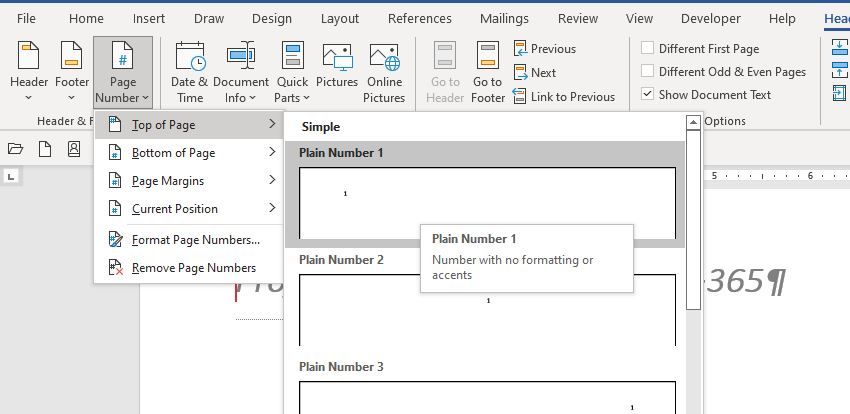The width and height of the screenshot is (850, 414).
Task: Click the Header dropdown arrow
Action: [29, 98]
